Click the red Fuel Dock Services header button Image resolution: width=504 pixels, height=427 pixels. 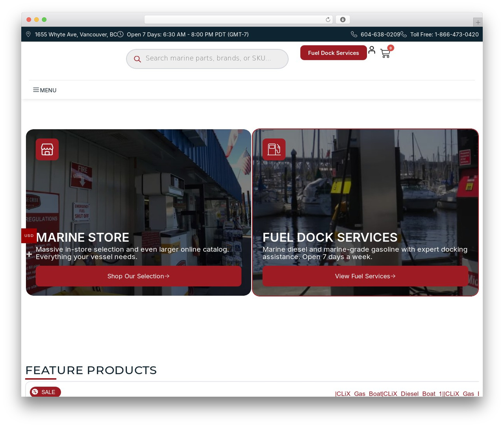(x=334, y=53)
